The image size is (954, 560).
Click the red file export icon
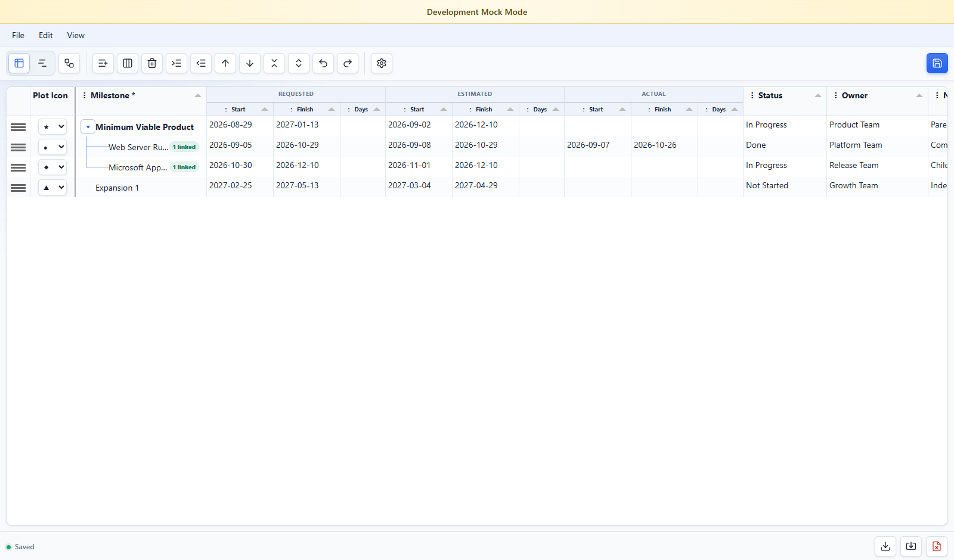[937, 546]
